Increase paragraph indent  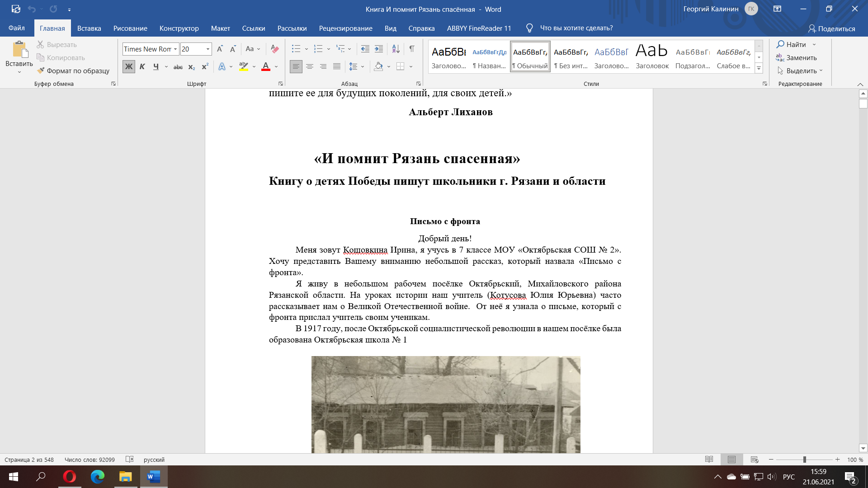[x=379, y=49]
